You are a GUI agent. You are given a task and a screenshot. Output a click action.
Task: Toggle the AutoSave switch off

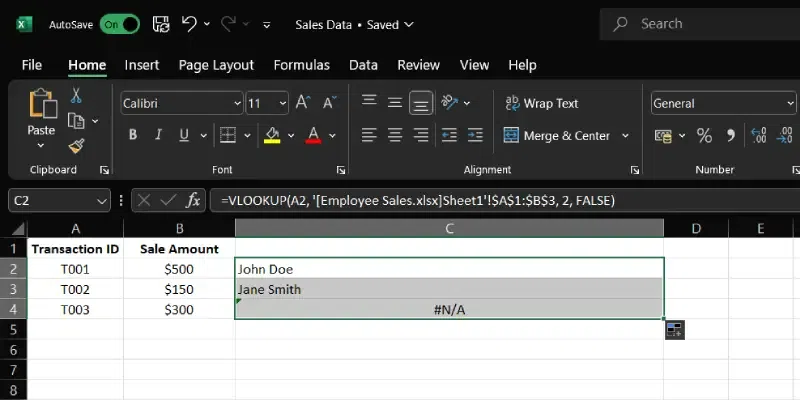tap(120, 24)
